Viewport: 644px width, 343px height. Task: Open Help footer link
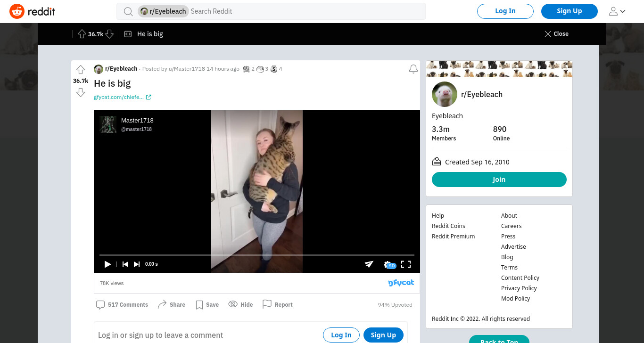click(438, 216)
